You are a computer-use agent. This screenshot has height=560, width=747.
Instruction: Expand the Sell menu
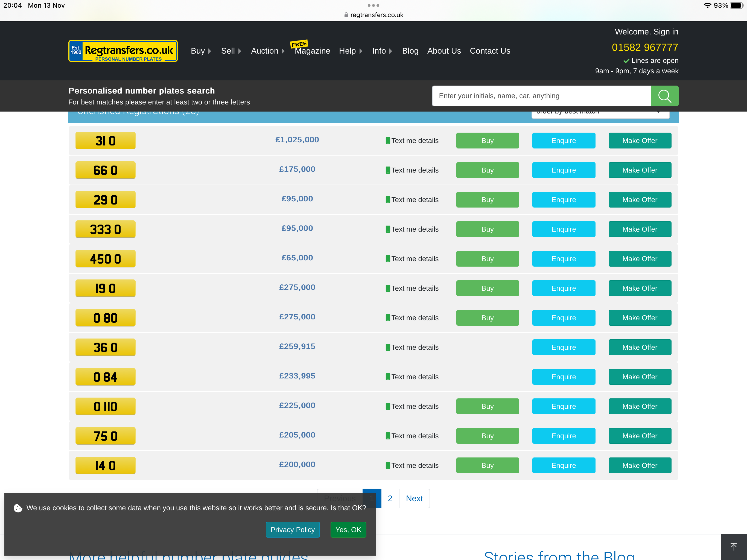231,51
